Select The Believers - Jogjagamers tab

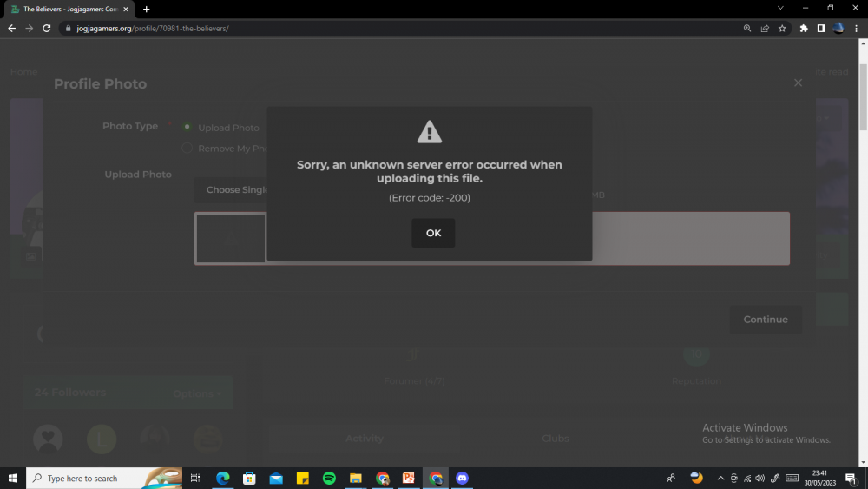[69, 9]
